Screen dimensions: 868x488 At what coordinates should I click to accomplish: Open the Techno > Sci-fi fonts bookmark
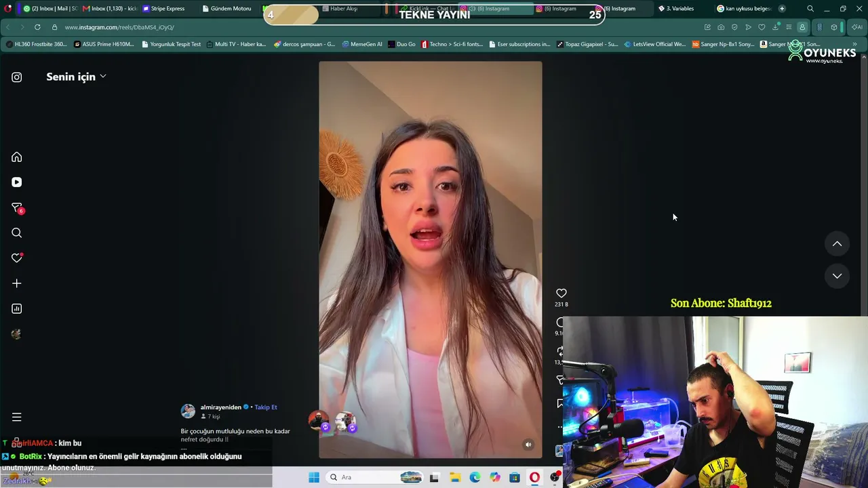(452, 44)
